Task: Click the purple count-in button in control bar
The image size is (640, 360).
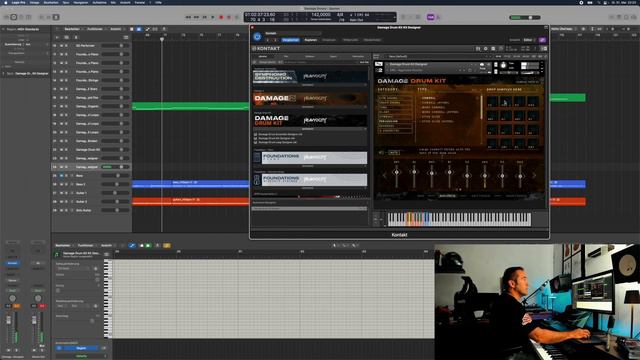Action: 430,17
